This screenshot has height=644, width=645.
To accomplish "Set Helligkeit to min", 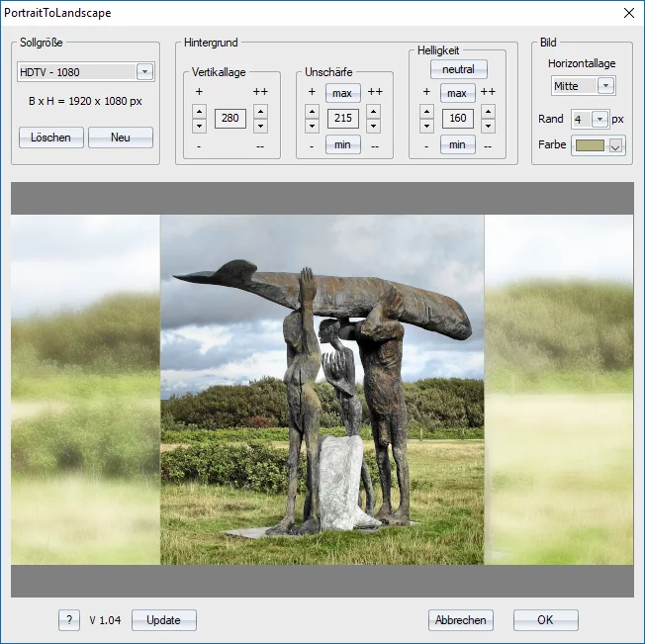I will [456, 144].
